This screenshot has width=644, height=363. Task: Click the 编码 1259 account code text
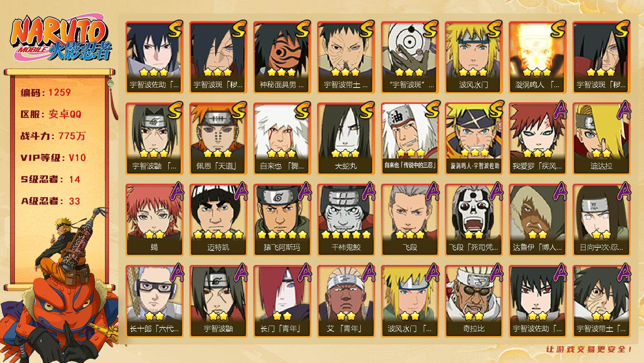pos(46,93)
